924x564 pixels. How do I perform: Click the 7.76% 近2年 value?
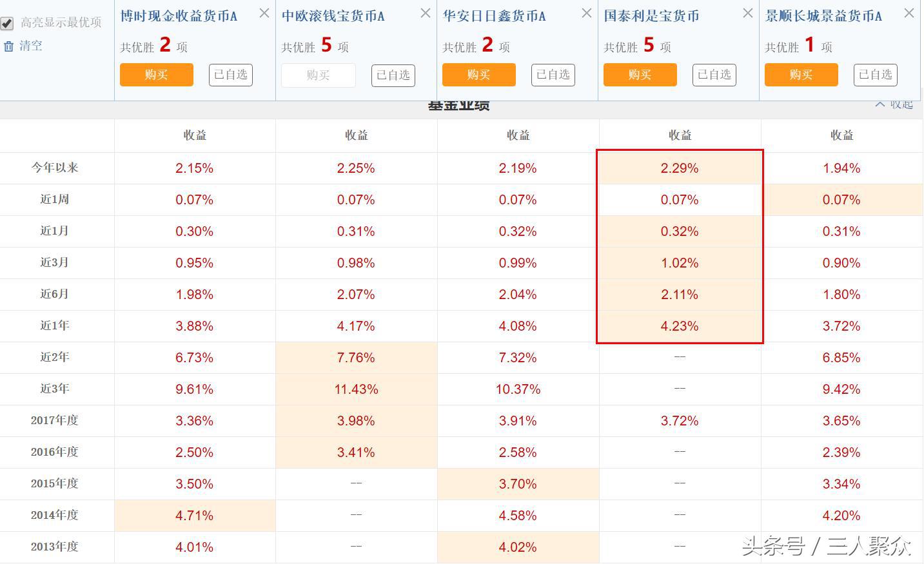click(356, 358)
